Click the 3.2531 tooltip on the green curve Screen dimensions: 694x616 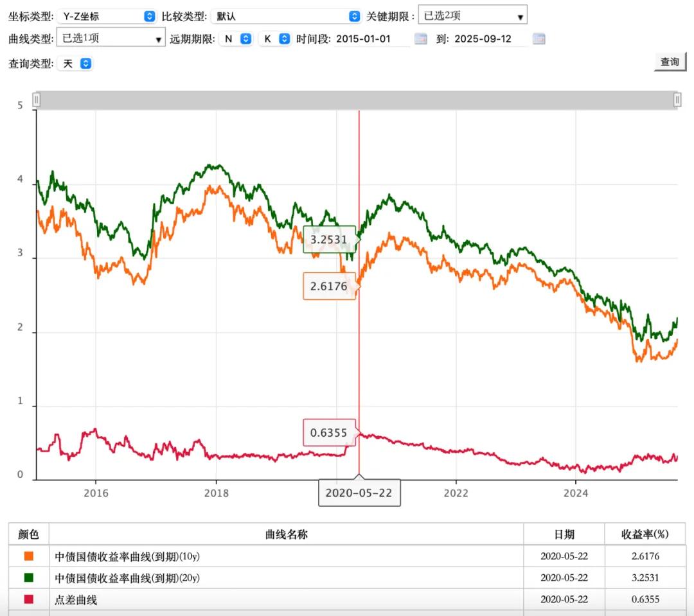(330, 238)
